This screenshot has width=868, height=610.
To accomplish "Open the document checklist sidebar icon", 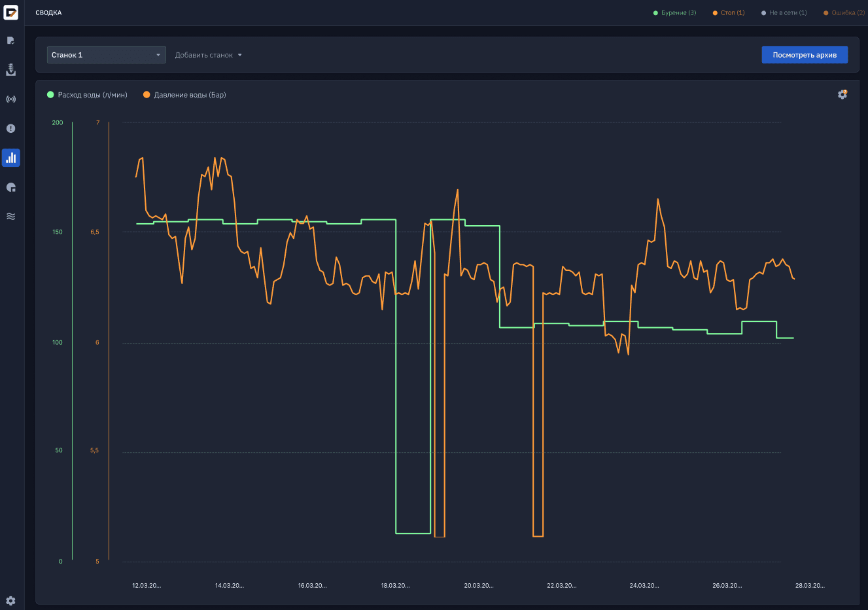I will 11,41.
